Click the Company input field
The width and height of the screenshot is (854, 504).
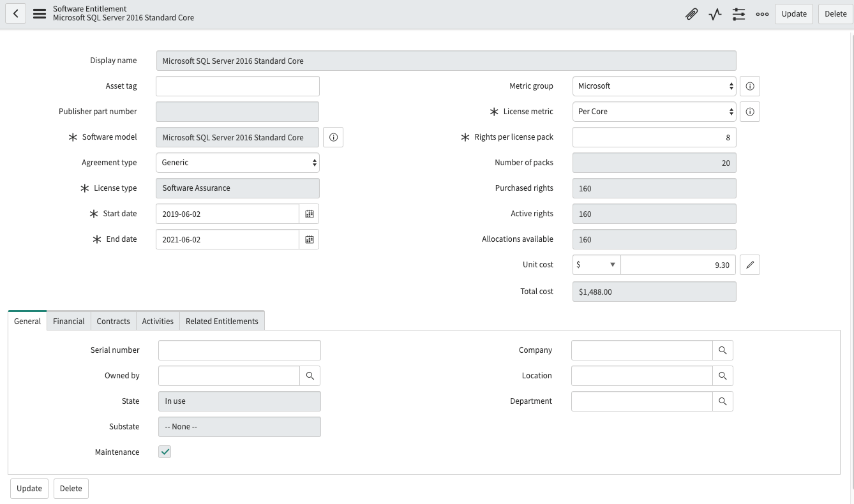coord(642,350)
